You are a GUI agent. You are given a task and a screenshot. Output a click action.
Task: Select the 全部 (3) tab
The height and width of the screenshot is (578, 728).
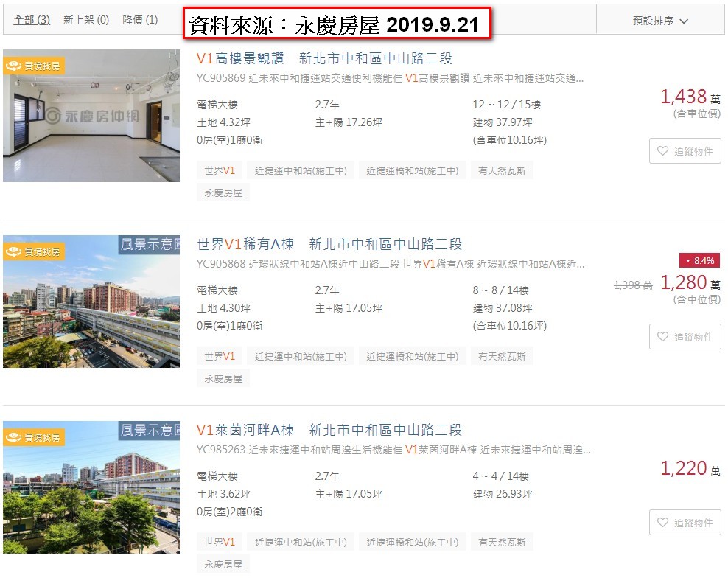click(x=32, y=20)
